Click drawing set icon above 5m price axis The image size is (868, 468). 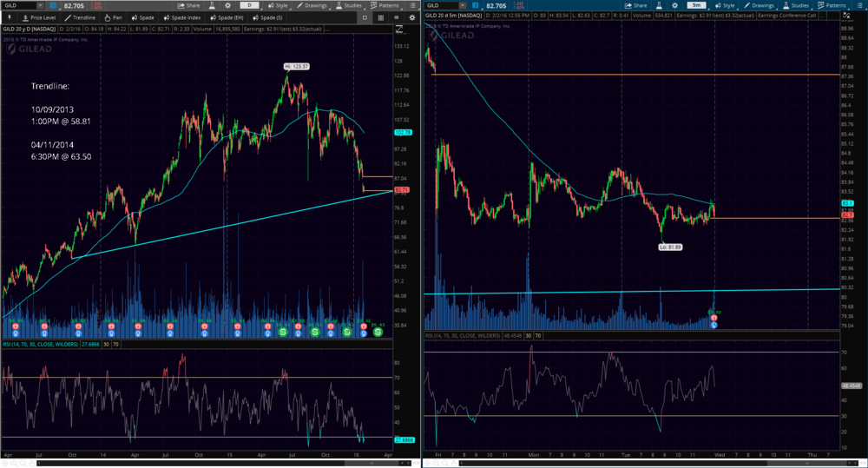point(845,16)
